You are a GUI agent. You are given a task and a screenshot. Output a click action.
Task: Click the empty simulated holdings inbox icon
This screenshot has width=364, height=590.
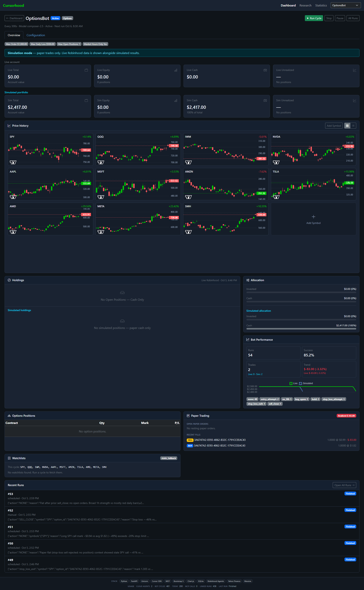point(122,321)
